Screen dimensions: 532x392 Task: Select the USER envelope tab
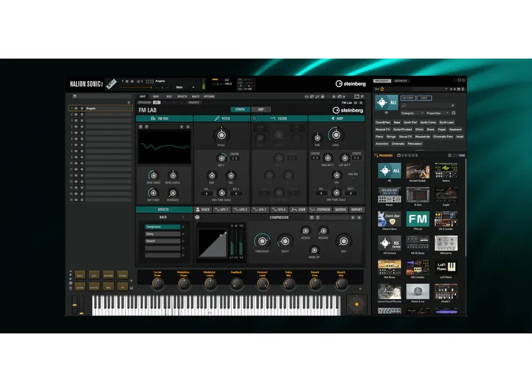pos(298,209)
